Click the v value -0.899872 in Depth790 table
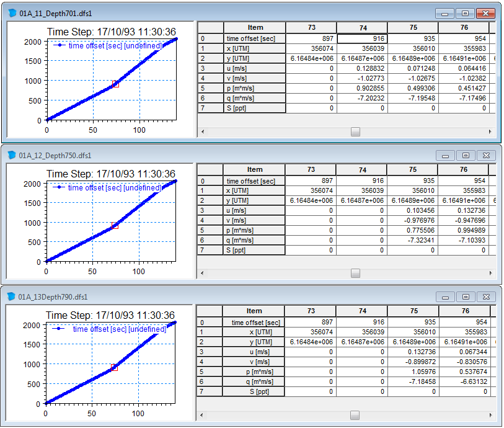504x428 pixels. (x=413, y=362)
